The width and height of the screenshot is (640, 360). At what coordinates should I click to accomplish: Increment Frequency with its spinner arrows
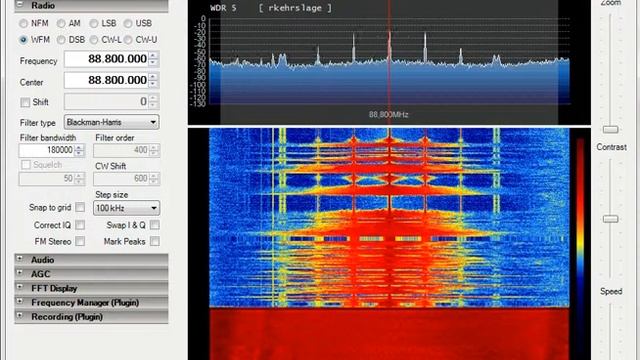pos(153,56)
